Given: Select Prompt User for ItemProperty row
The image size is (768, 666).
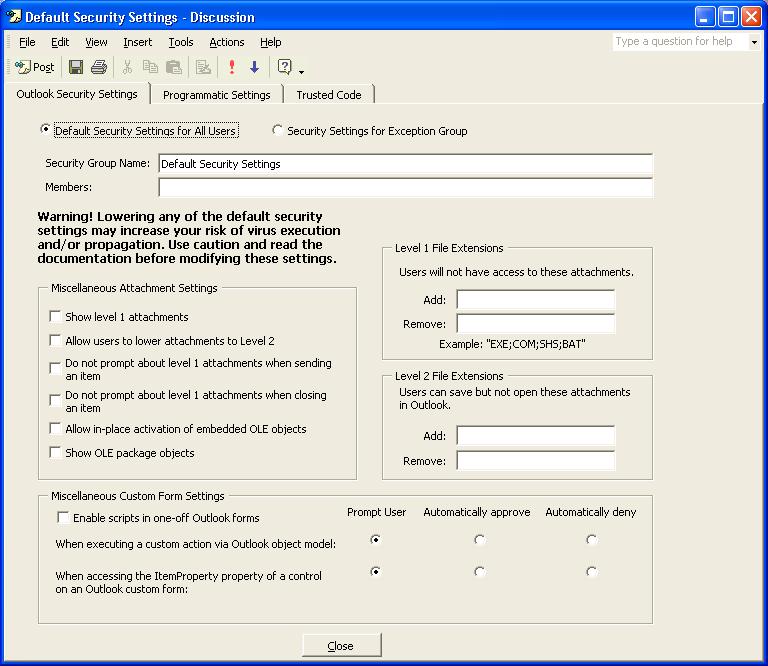Looking at the screenshot, I should pos(376,571).
